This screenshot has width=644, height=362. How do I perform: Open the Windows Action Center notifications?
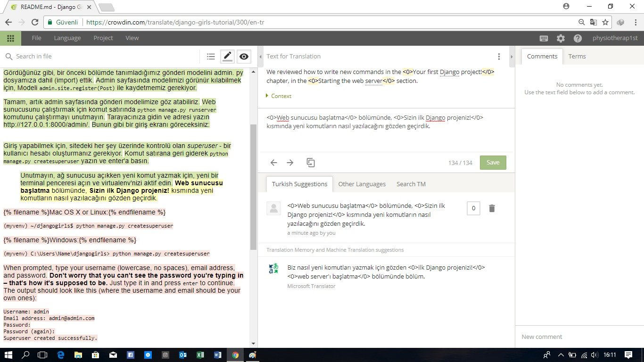[x=628, y=355]
